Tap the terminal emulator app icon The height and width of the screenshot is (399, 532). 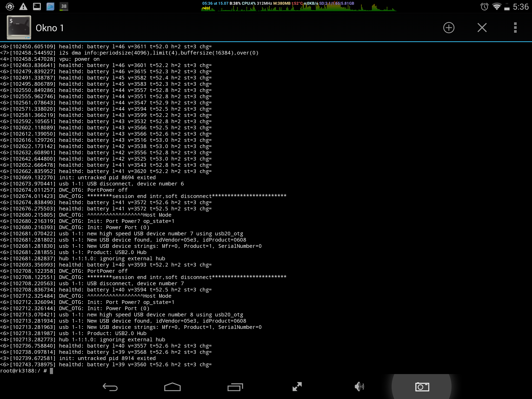click(19, 28)
